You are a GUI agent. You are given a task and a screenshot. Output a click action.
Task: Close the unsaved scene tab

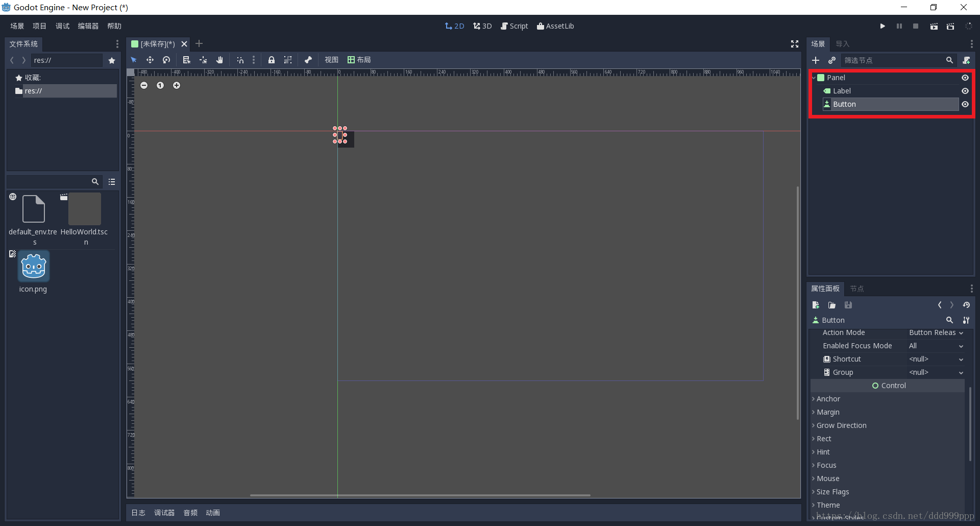[184, 44]
